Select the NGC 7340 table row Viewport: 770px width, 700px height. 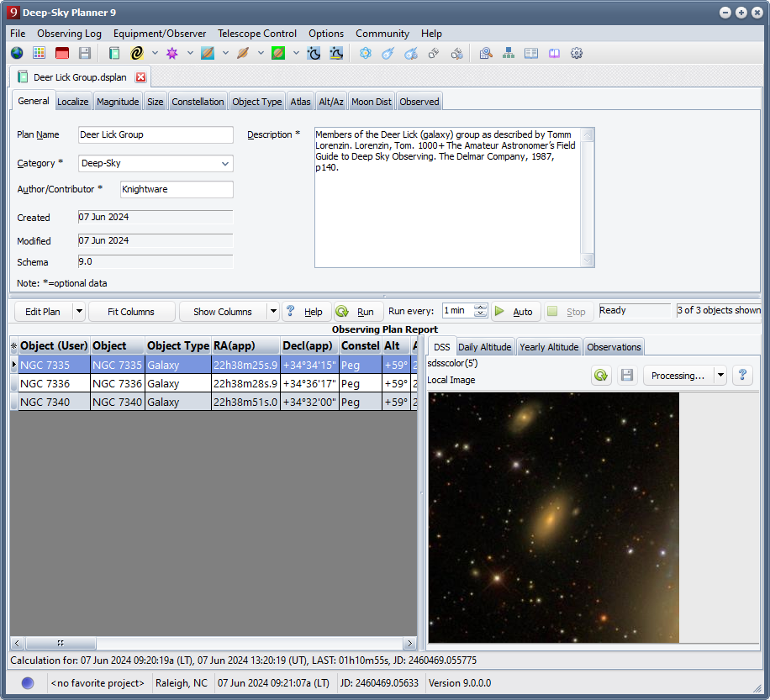coord(54,403)
